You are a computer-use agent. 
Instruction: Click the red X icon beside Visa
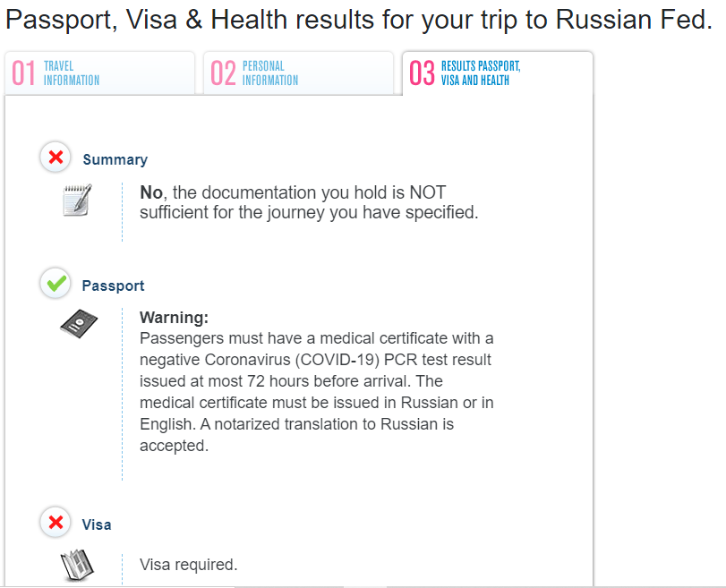[56, 523]
